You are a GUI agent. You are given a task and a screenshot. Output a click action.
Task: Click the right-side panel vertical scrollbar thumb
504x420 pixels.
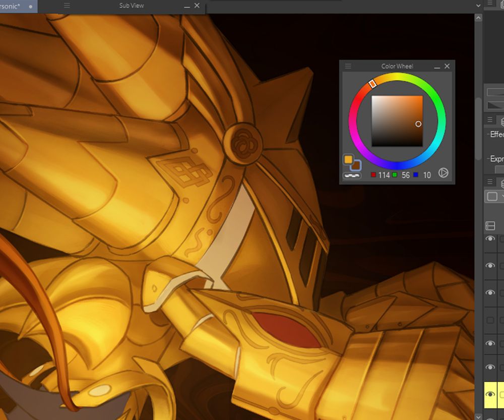478,129
